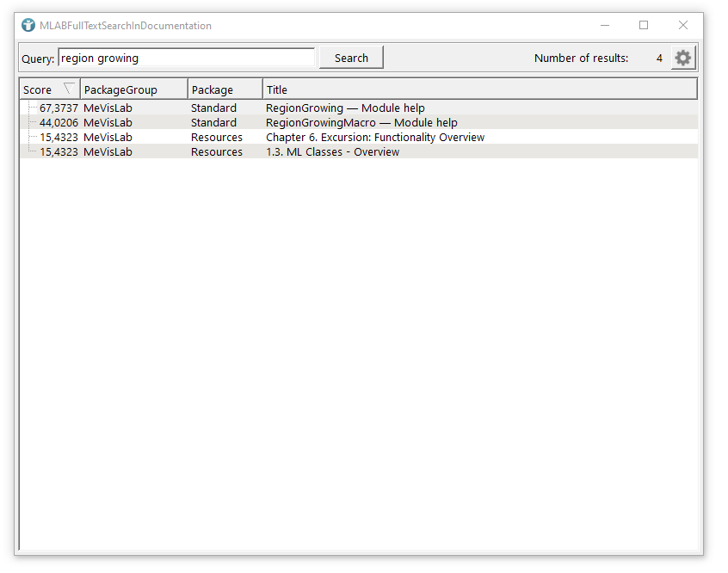Viewport: 728px width, 573px height.
Task: Sort results by Package column header
Action: (225, 89)
